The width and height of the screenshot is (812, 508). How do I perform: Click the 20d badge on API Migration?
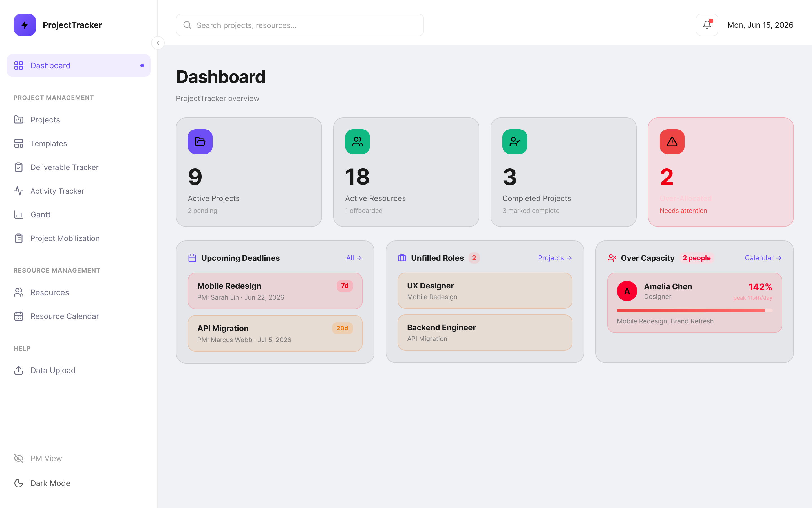point(342,328)
